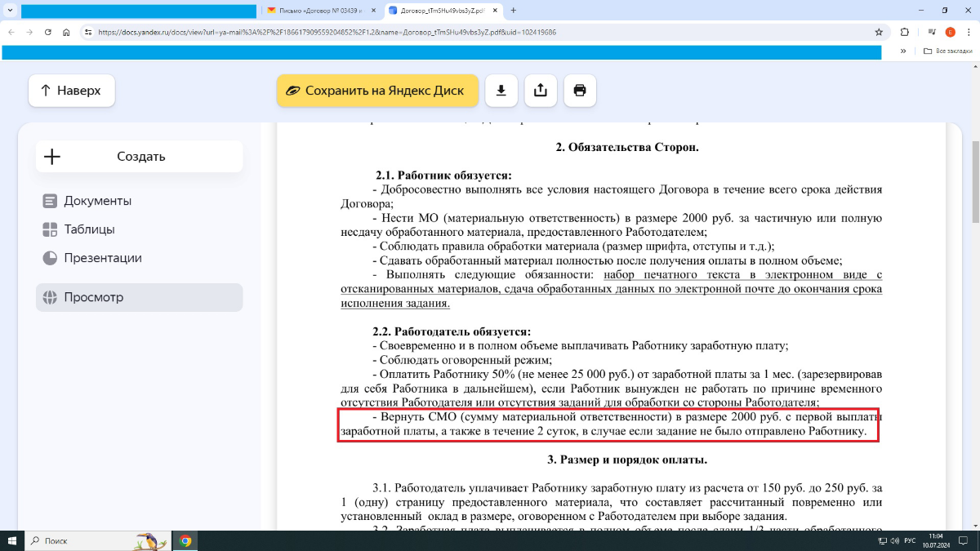The height and width of the screenshot is (551, 980).
Task: Click the share/export icon button
Action: pyautogui.click(x=541, y=91)
